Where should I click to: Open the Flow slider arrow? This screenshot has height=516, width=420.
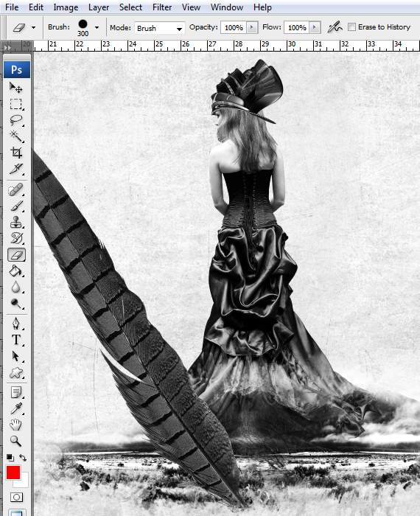315,27
